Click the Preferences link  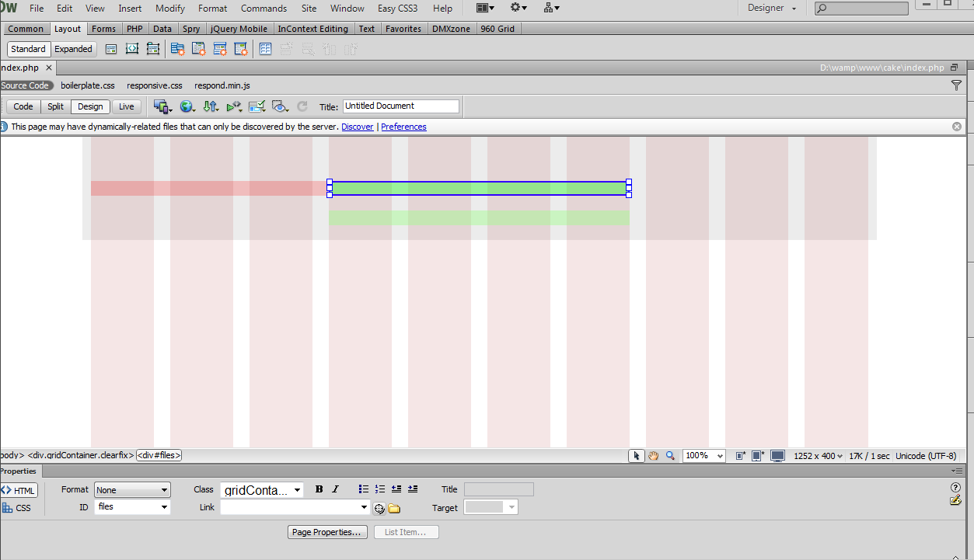tap(403, 127)
